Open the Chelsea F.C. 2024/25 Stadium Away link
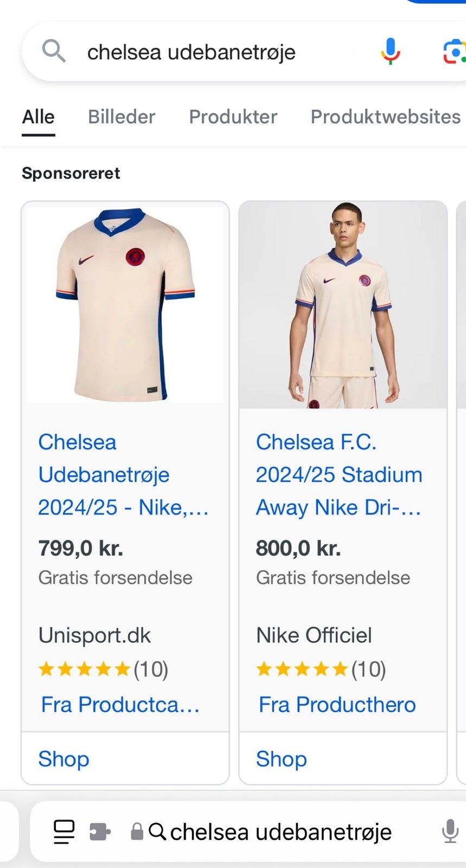 click(x=339, y=475)
